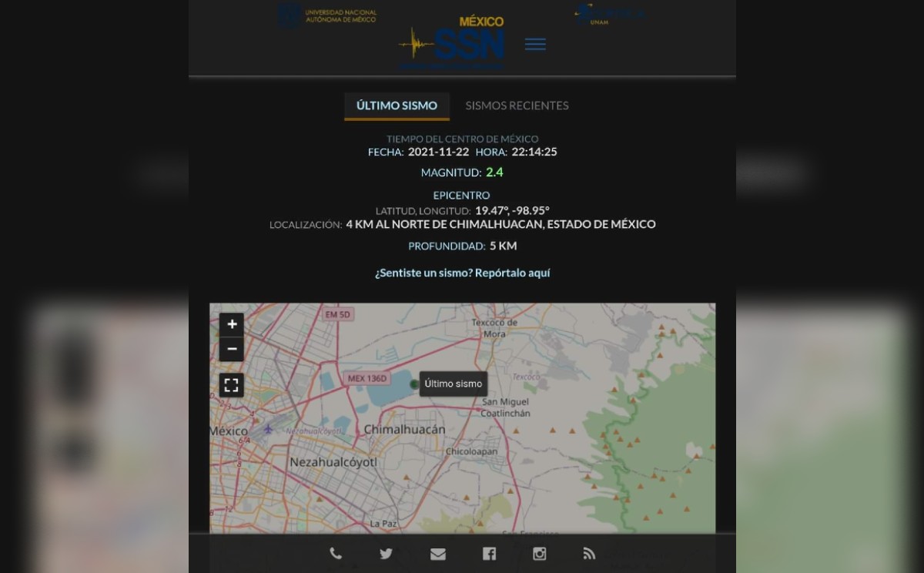This screenshot has width=924, height=573.
Task: Click the EPICENTRO heading
Action: 461,196
